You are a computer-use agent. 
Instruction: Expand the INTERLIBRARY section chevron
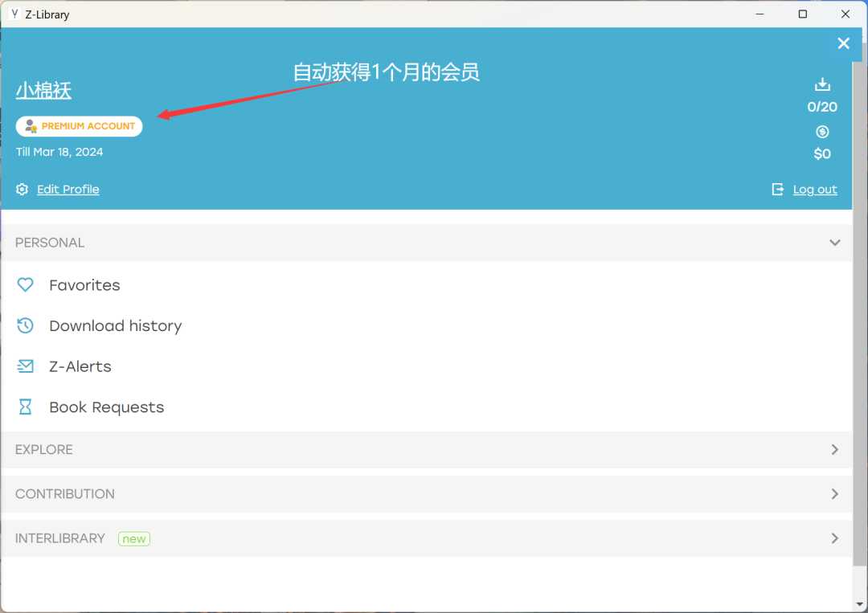pos(835,538)
